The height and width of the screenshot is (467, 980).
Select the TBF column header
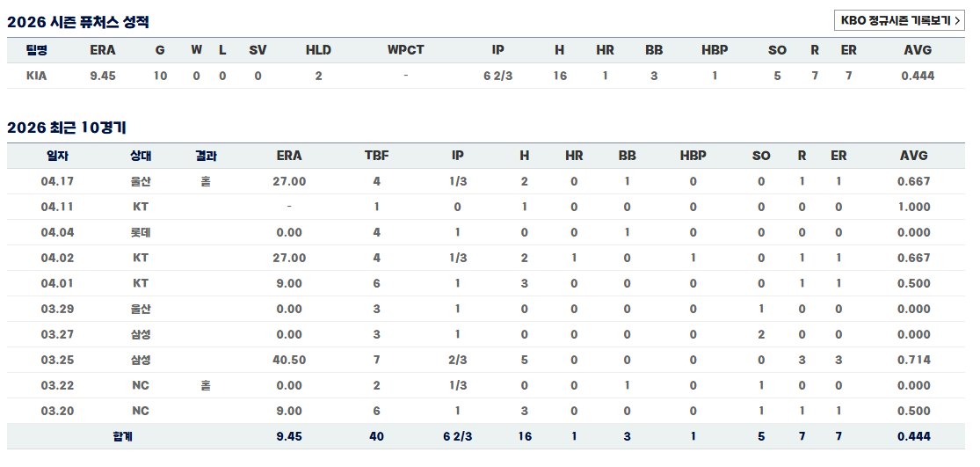click(x=376, y=156)
